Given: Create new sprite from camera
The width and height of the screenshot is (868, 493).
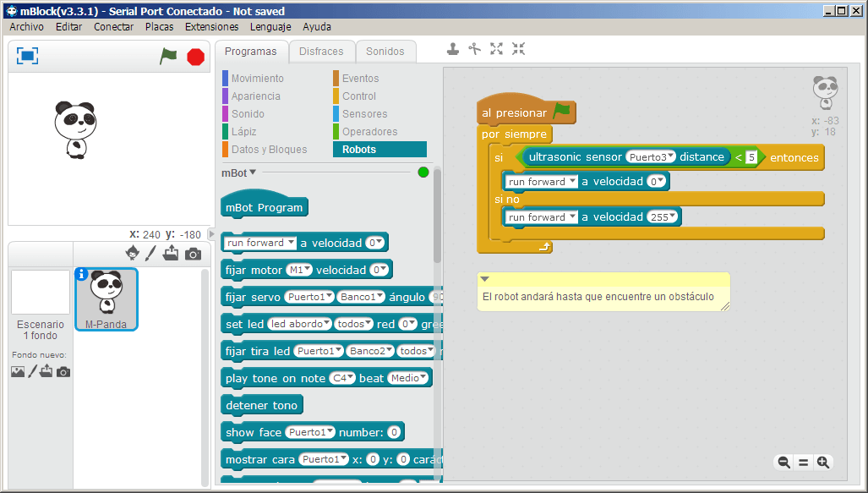Looking at the screenshot, I should [x=193, y=255].
